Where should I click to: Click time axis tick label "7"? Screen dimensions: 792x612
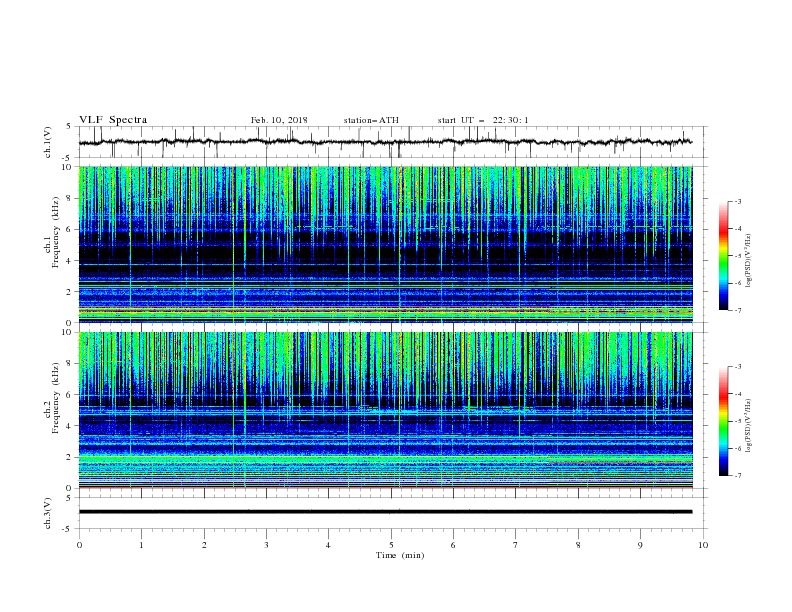516,545
